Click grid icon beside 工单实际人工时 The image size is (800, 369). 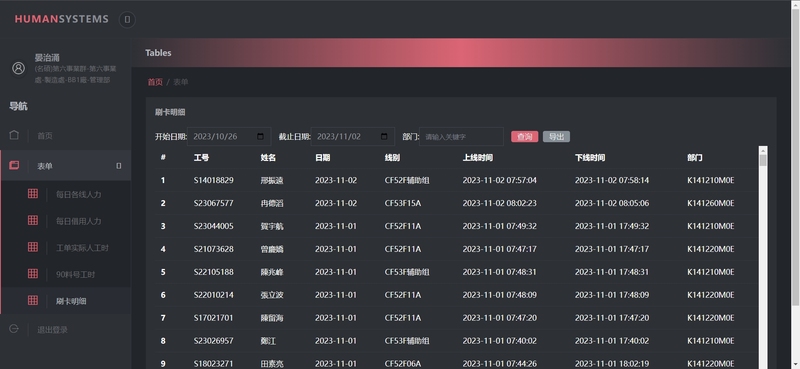point(33,247)
